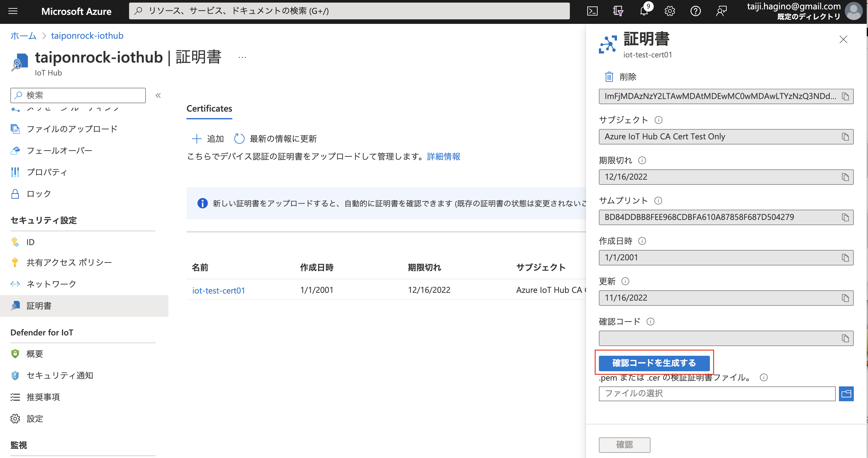Select 証明書 in the sidebar
The width and height of the screenshot is (868, 458).
coord(39,306)
